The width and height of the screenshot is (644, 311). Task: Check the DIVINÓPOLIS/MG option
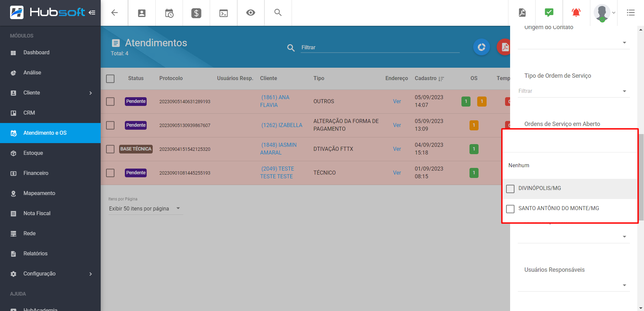pos(510,189)
